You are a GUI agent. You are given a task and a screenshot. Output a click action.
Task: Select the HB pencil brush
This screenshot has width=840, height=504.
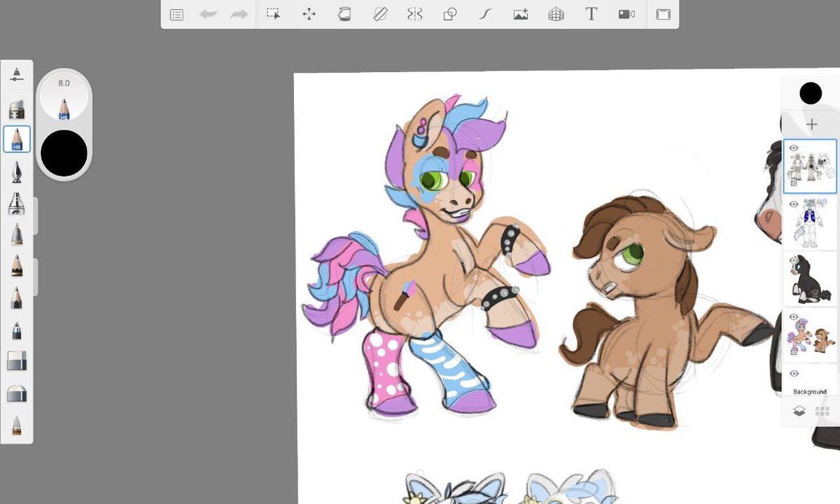click(17, 139)
